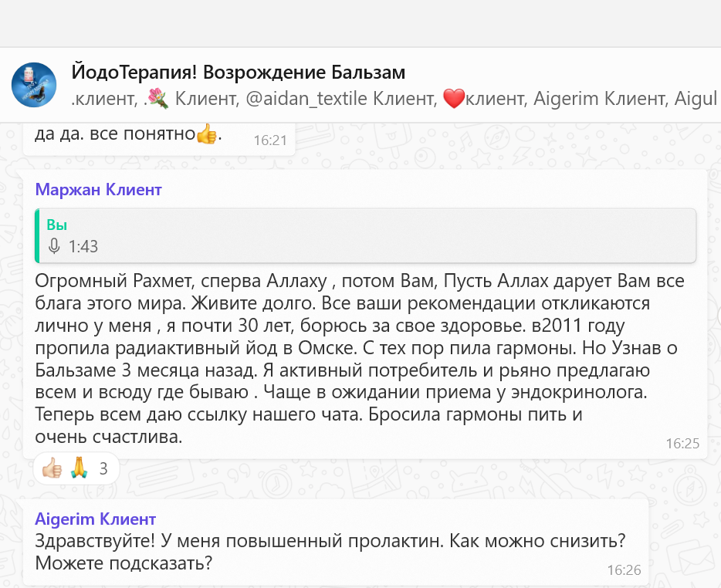
Task: Click the red heart emoji in participants list
Action: 455,99
